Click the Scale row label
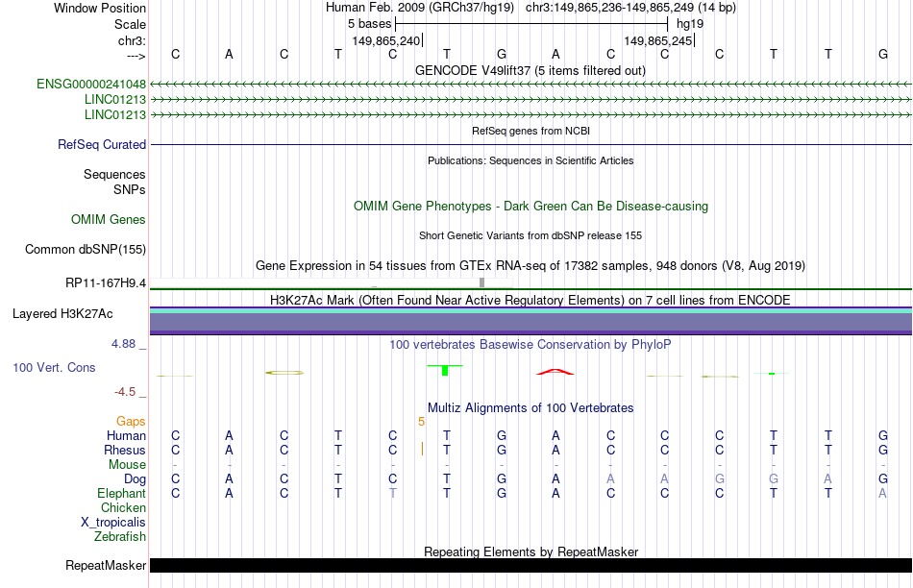This screenshot has height=588, width=913. (x=130, y=24)
